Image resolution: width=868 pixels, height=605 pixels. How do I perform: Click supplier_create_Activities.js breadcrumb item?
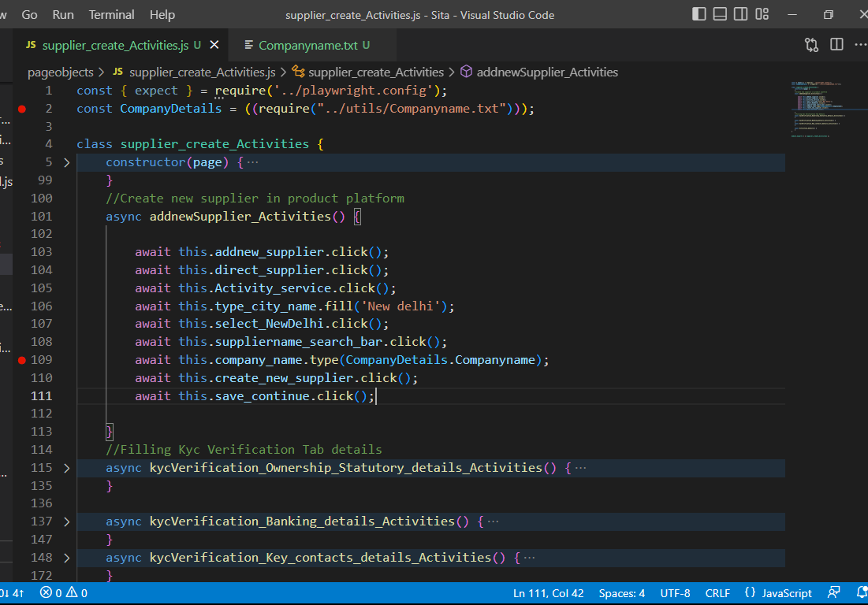tap(202, 72)
